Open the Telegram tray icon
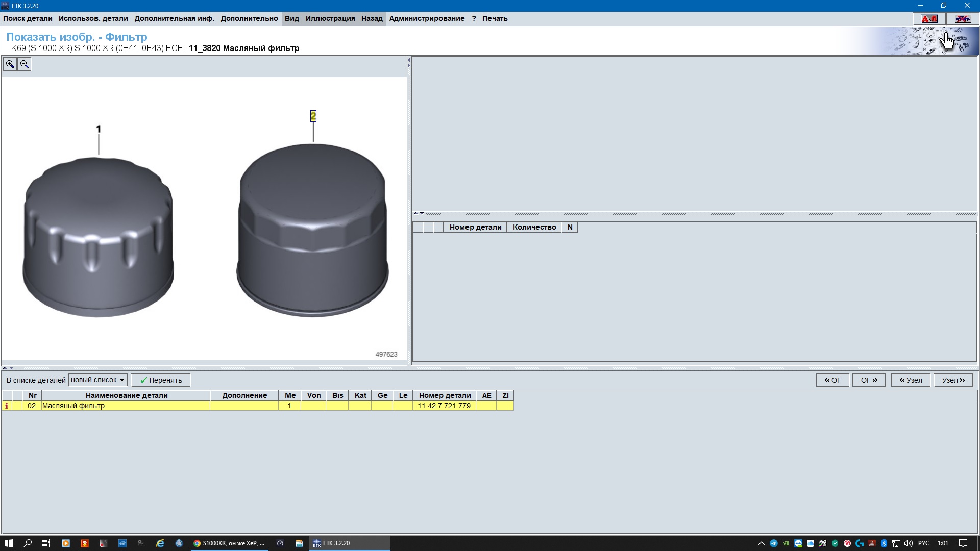The height and width of the screenshot is (551, 980). [x=774, y=543]
